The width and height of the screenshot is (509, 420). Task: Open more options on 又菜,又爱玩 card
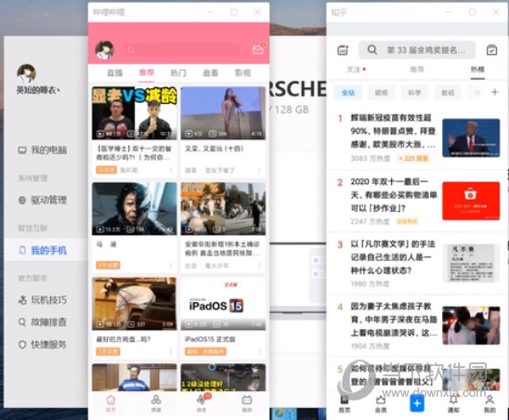259,170
